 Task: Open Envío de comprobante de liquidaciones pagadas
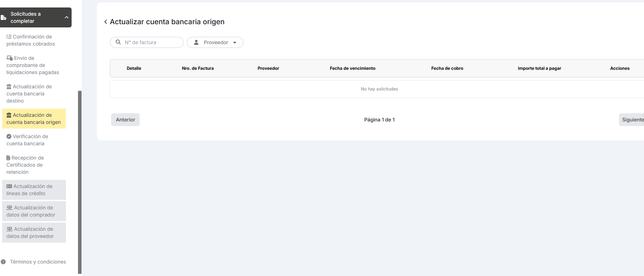pos(33,65)
